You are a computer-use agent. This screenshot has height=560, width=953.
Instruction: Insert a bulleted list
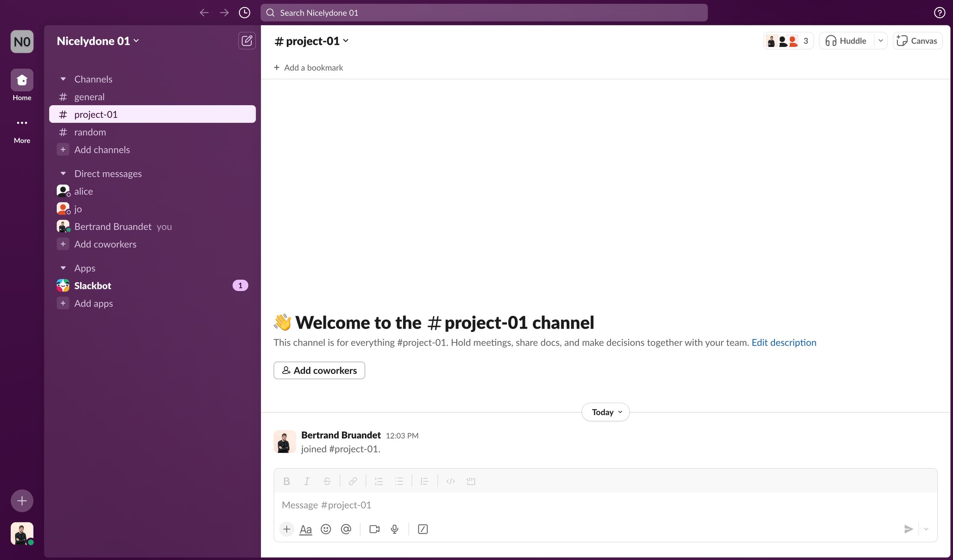(399, 481)
